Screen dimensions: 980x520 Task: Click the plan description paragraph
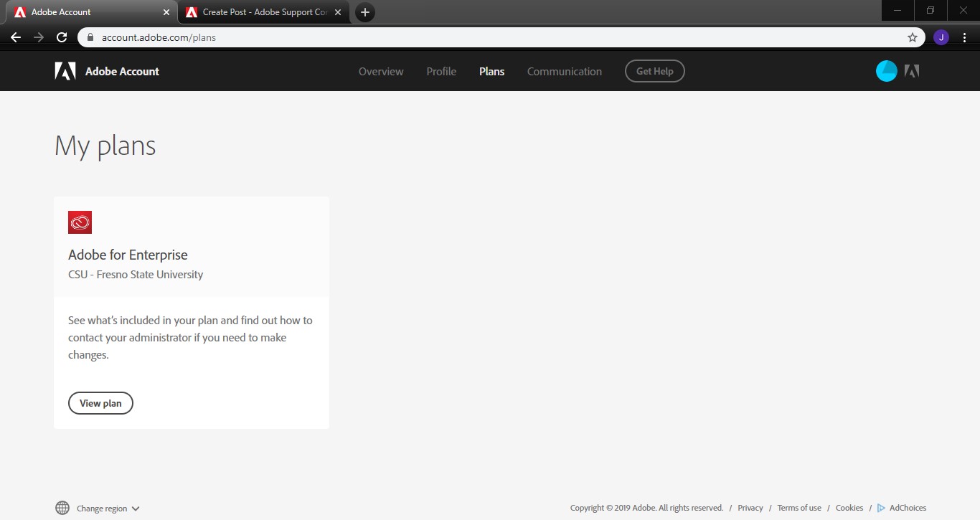point(191,337)
